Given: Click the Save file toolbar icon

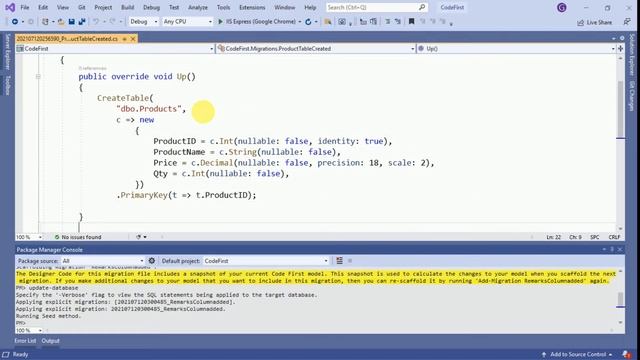Looking at the screenshot, I should (x=71, y=22).
